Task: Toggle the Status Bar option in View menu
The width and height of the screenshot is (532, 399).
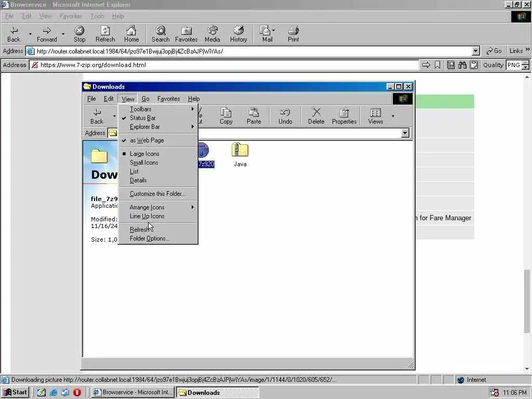Action: click(x=158, y=118)
